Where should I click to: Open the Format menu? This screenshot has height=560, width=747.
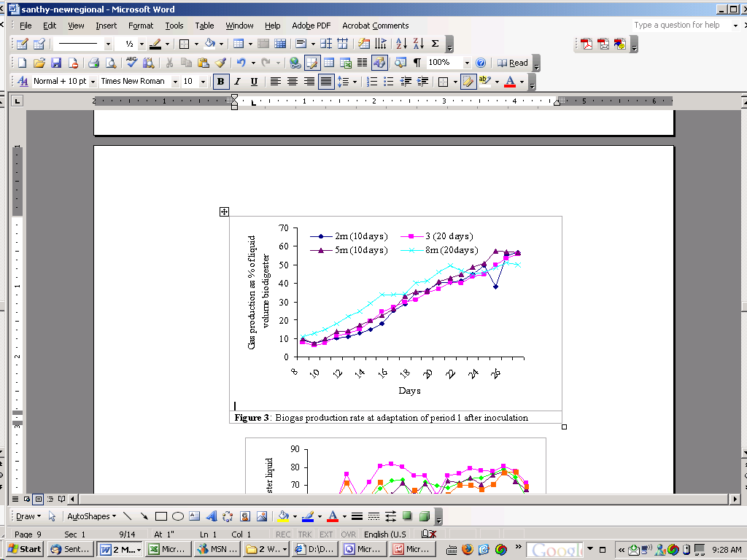(141, 26)
